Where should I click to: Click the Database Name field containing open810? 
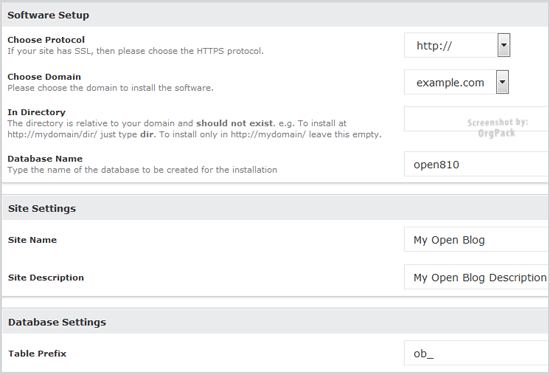coord(477,164)
